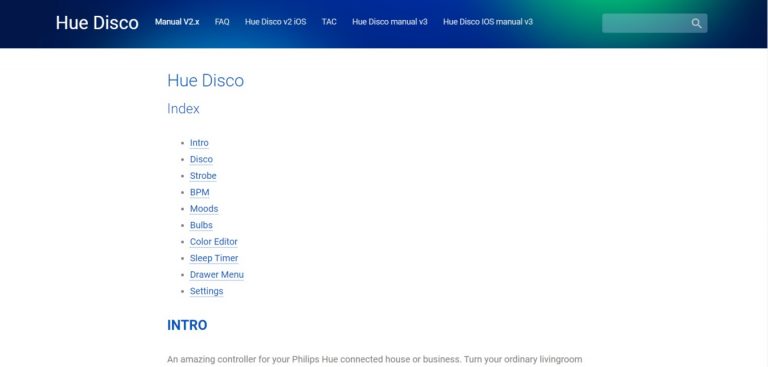Jump to the Color Editor link
The width and height of the screenshot is (768, 367).
pos(214,242)
